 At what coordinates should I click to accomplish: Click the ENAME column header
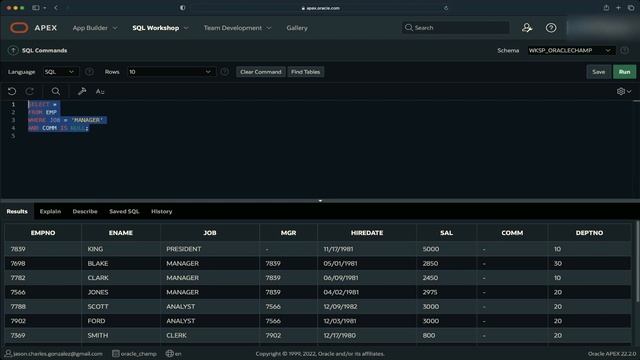click(121, 233)
